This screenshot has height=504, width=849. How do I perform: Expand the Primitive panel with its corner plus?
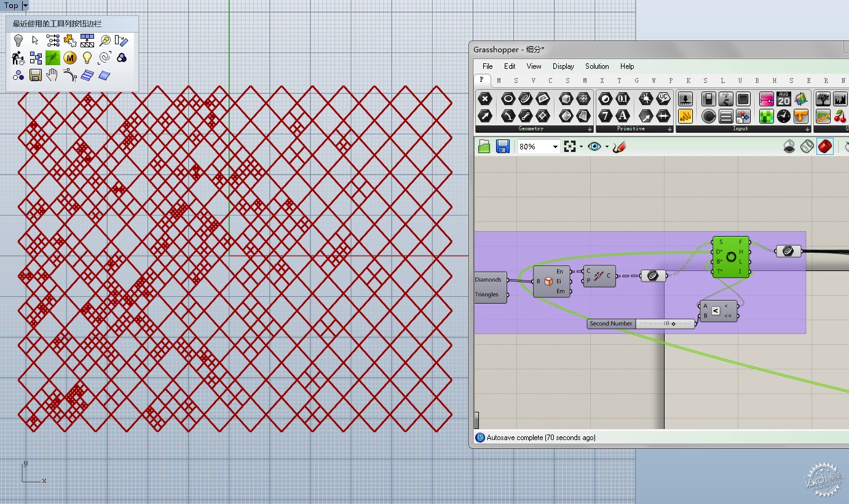tap(669, 129)
